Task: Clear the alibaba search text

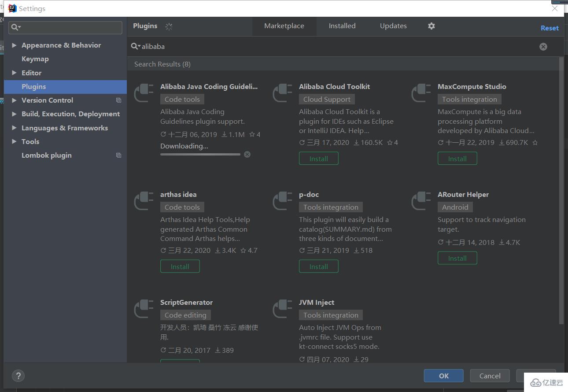Action: pos(543,47)
